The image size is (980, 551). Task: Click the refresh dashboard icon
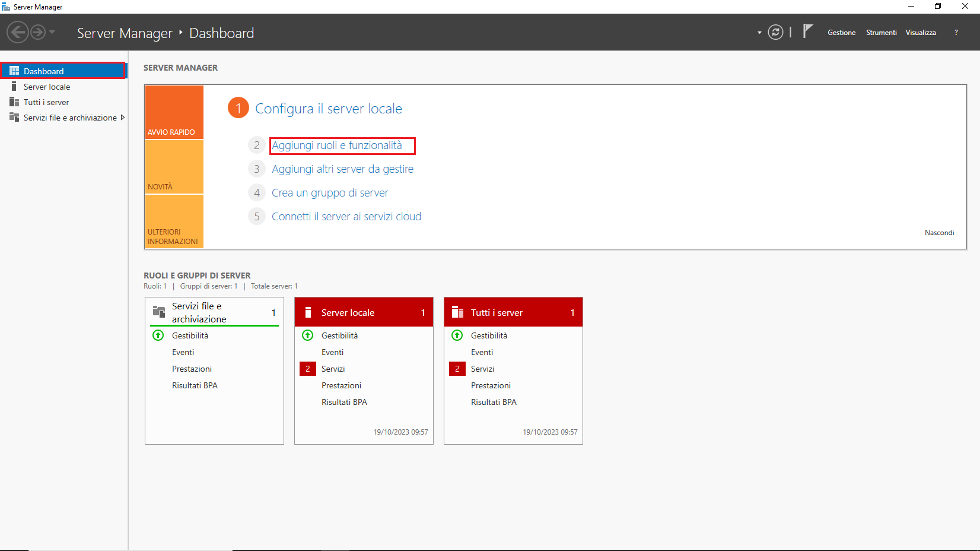775,32
